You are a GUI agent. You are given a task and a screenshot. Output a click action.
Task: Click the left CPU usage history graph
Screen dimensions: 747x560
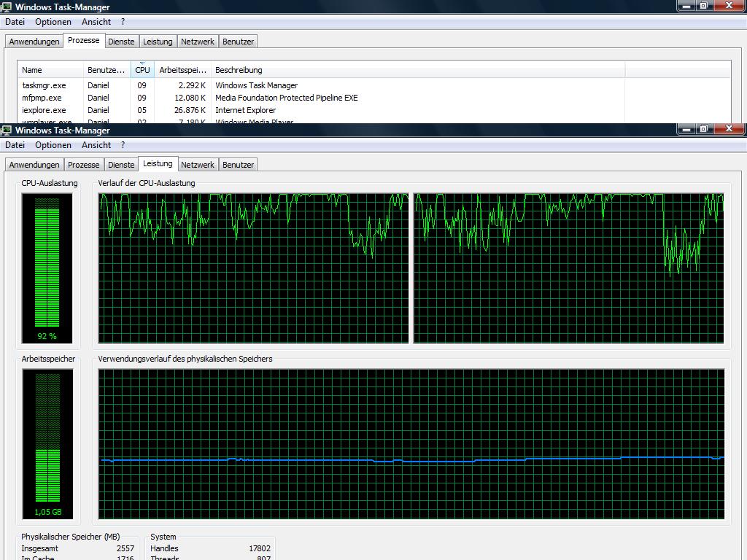point(253,268)
